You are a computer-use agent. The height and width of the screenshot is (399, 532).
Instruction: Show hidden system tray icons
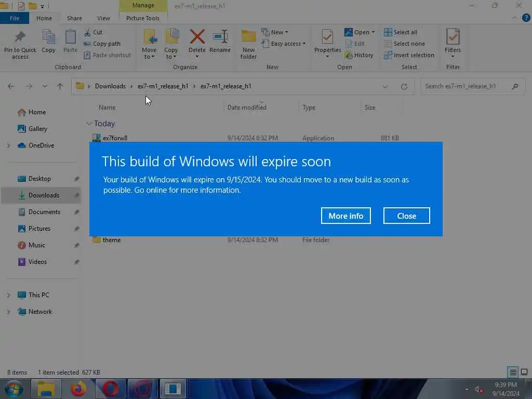[x=467, y=389]
